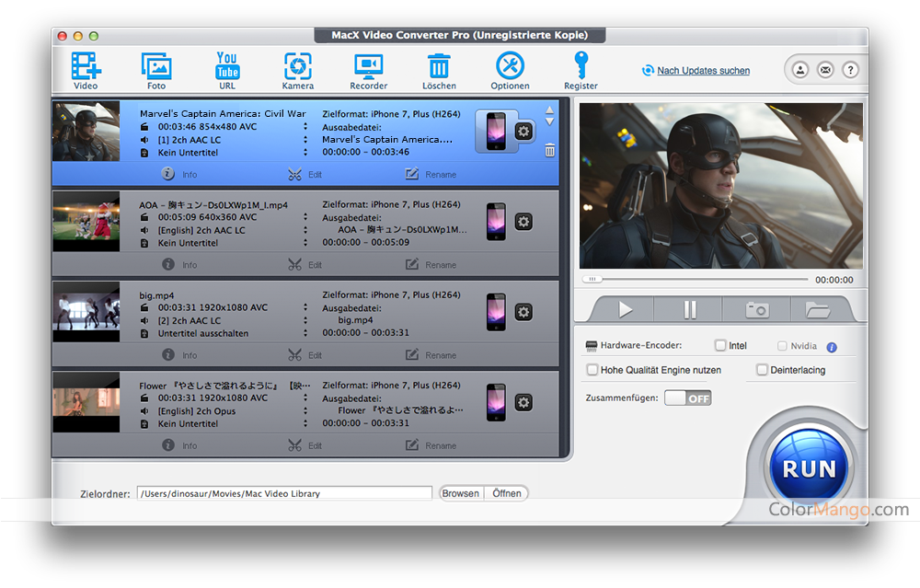Open the user account icon
The height and width of the screenshot is (588, 920).
[x=800, y=70]
